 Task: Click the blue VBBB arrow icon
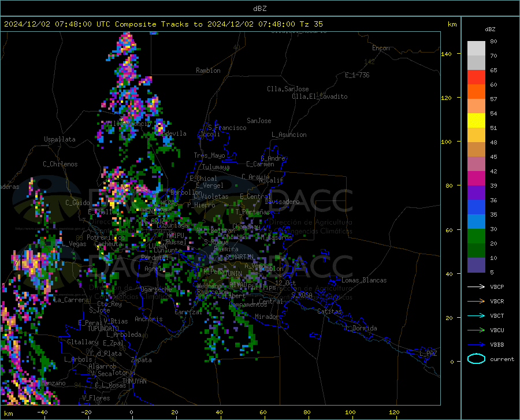(476, 345)
